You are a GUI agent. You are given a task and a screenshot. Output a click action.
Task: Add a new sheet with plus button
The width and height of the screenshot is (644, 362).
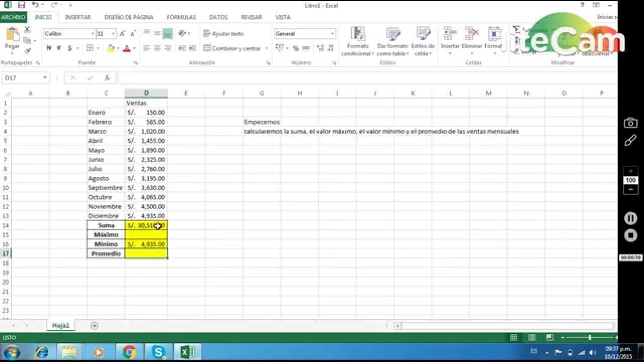click(x=94, y=325)
